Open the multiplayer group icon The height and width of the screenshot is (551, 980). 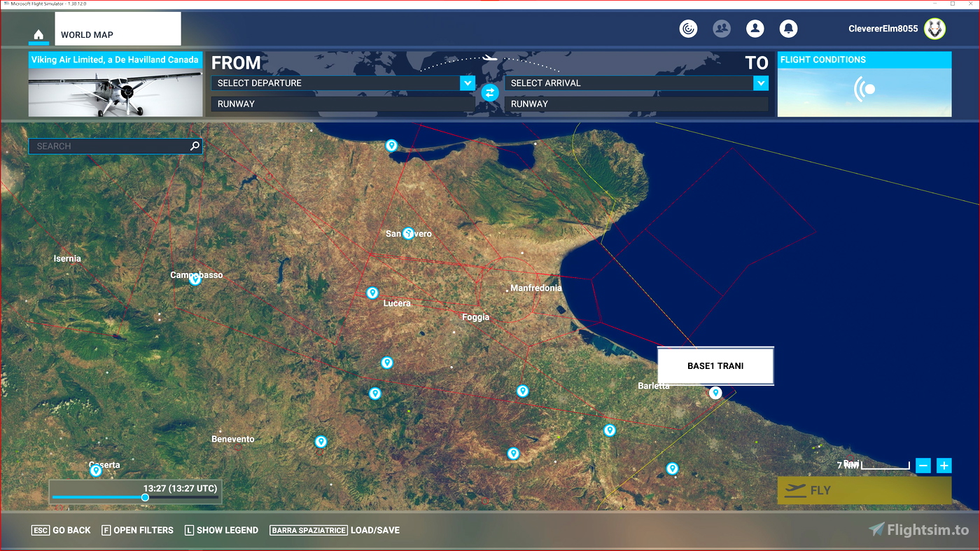point(722,29)
